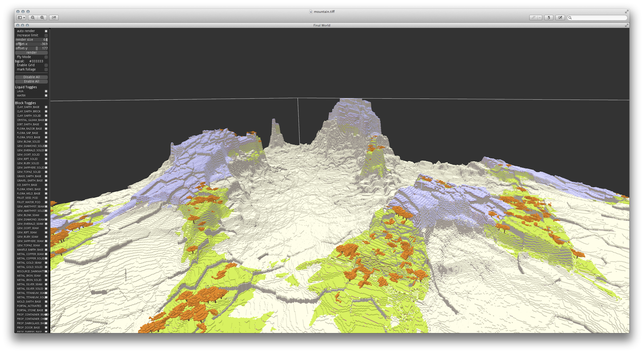Click the bgcol #333333 color field

point(36,61)
